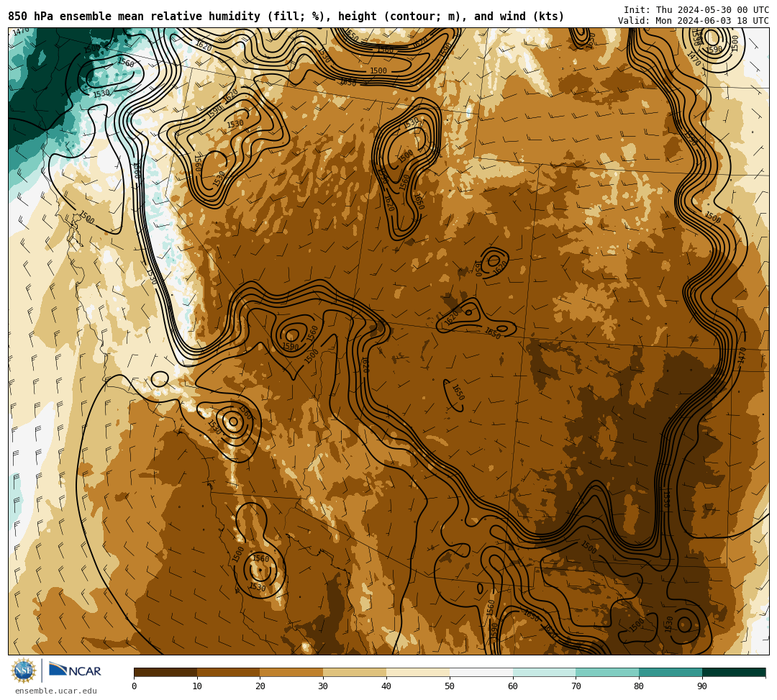Click the 30-40 tan colorbar segment
The image size is (777, 700).
click(355, 672)
